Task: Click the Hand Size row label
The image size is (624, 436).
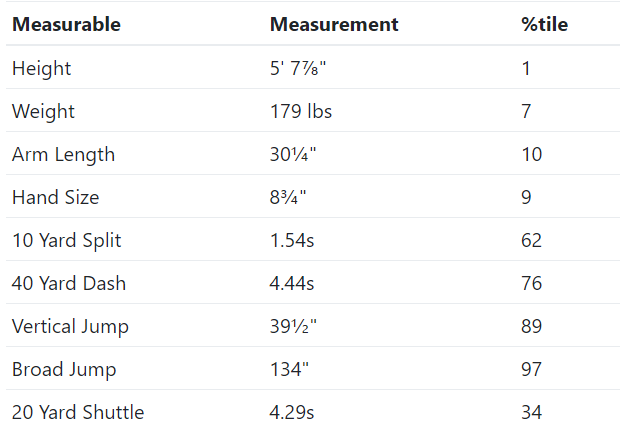Action: [55, 197]
